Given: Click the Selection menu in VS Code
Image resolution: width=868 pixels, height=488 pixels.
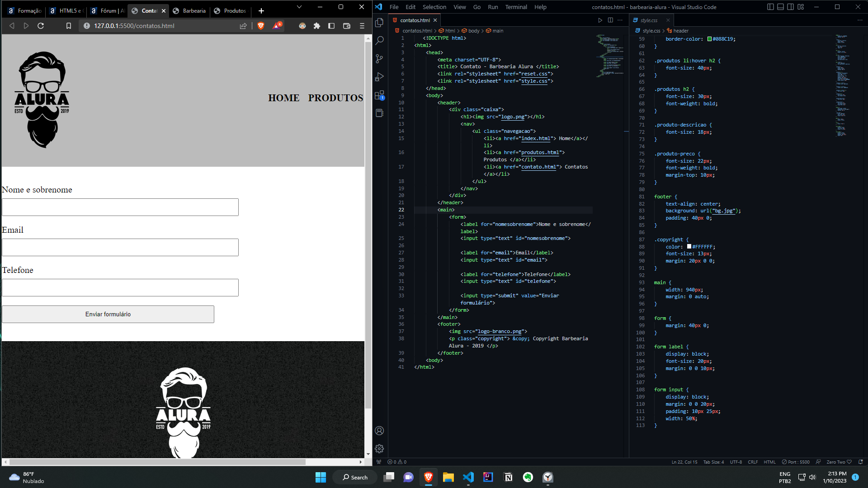Looking at the screenshot, I should 434,7.
